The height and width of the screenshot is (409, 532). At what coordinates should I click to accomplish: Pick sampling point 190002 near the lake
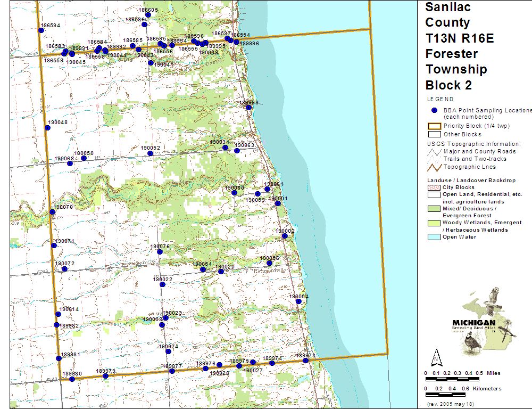tap(285, 236)
